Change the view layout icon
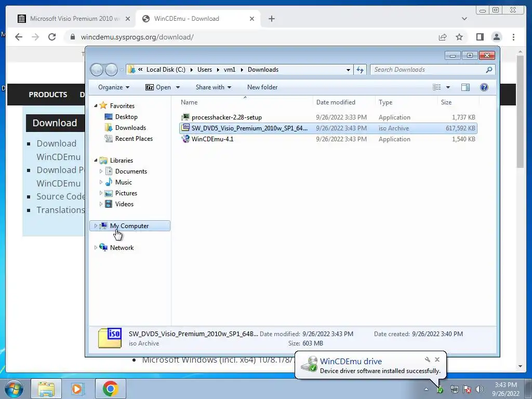Image resolution: width=532 pixels, height=399 pixels. pos(436,87)
